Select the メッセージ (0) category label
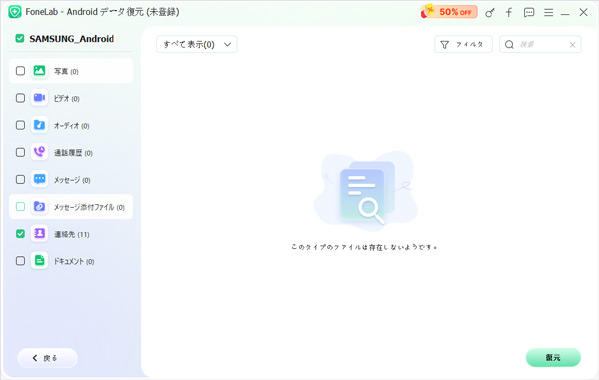The height and width of the screenshot is (380, 599). click(72, 180)
